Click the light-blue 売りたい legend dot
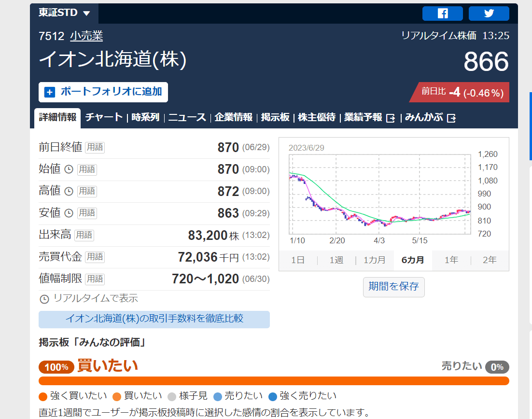The image size is (532, 419). pyautogui.click(x=217, y=397)
